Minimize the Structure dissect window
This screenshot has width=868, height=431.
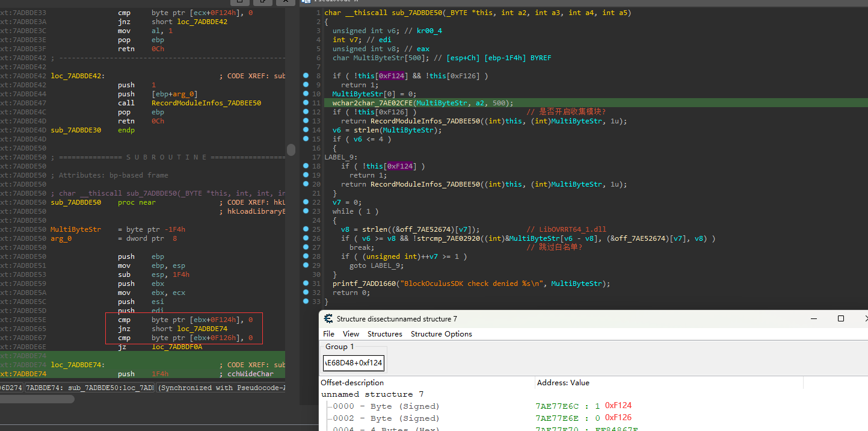tap(813, 318)
